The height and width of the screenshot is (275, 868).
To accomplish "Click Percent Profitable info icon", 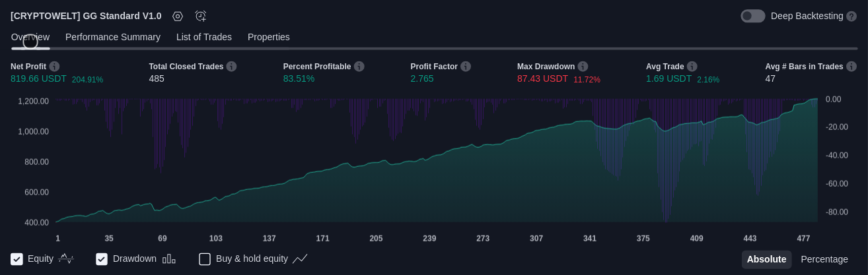I will click(359, 67).
